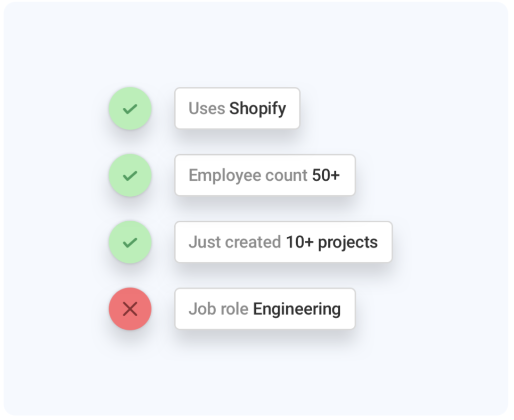Viewport: 514px width, 420px height.
Task: Click the 50+ employee count value
Action: (326, 175)
